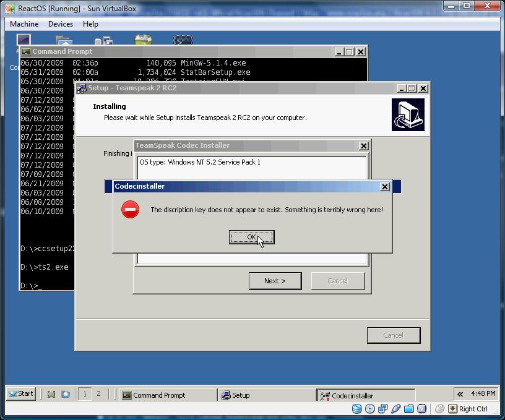Click the Next > button in Codec Installer

pyautogui.click(x=275, y=281)
